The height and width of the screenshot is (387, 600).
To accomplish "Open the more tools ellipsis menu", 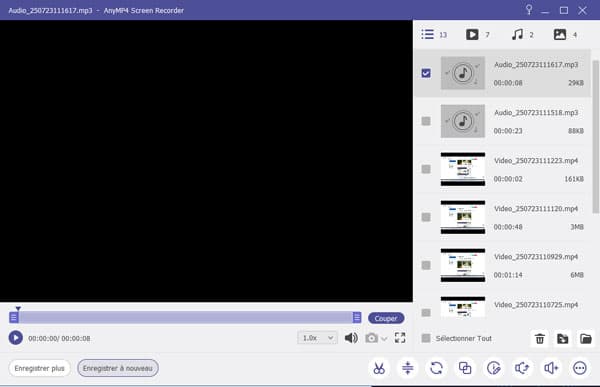I will (580, 368).
